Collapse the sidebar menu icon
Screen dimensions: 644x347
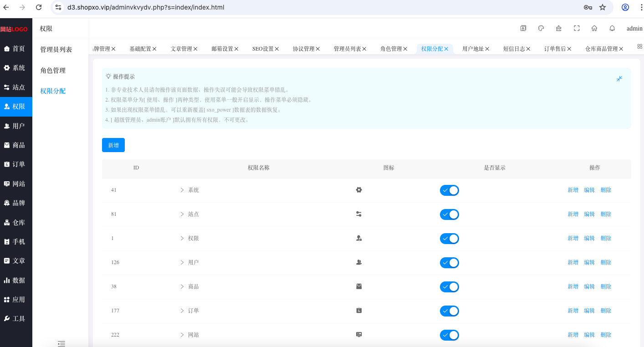coord(61,343)
